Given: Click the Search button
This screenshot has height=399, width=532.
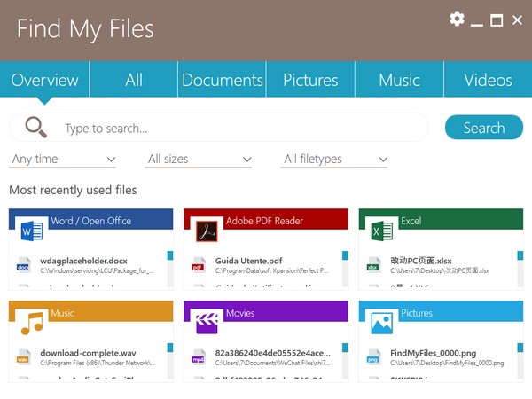Looking at the screenshot, I should click(x=484, y=127).
